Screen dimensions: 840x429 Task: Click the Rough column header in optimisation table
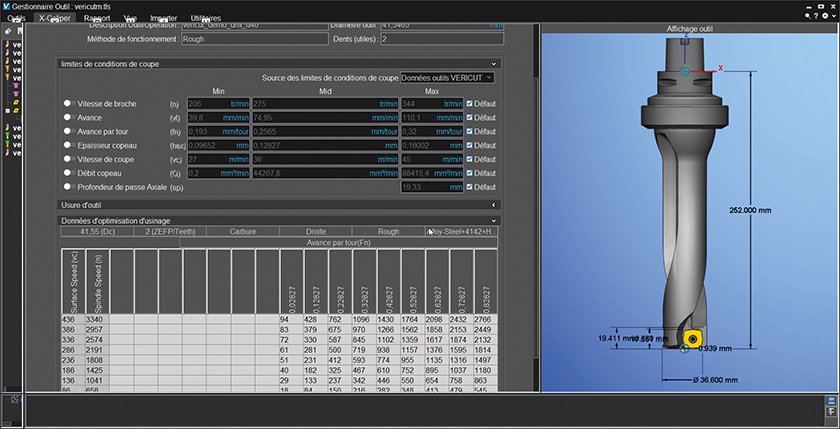(x=388, y=231)
